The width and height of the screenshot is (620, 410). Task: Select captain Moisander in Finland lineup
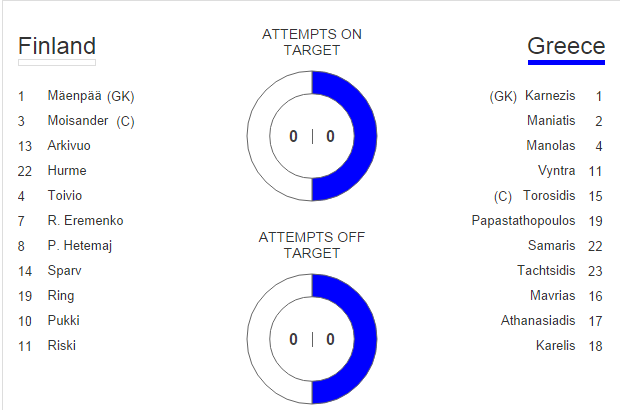[x=76, y=121]
